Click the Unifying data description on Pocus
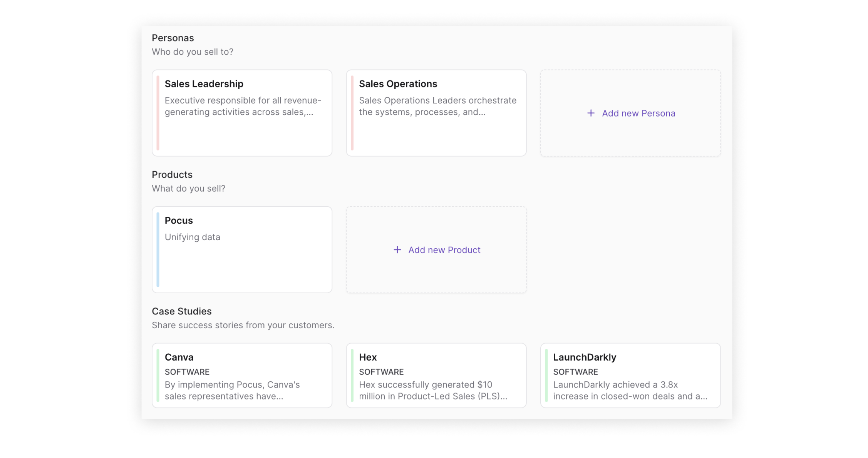The width and height of the screenshot is (868, 458). 192,237
